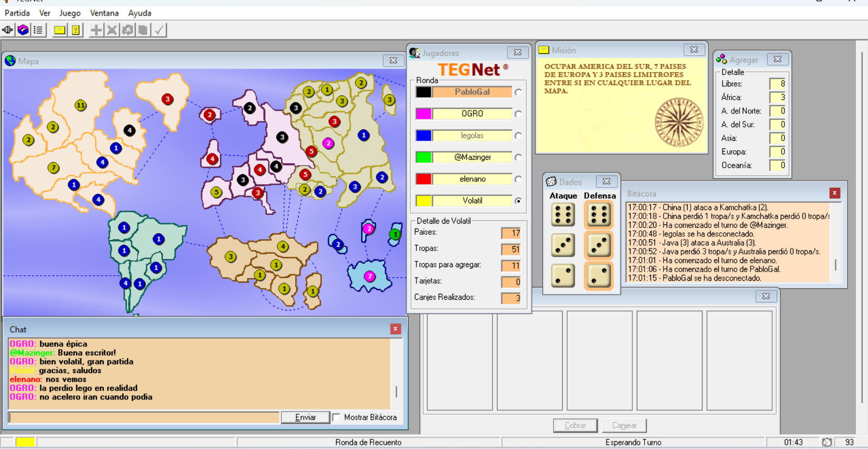
Task: Click the stopwatch icon in status bar
Action: [827, 442]
